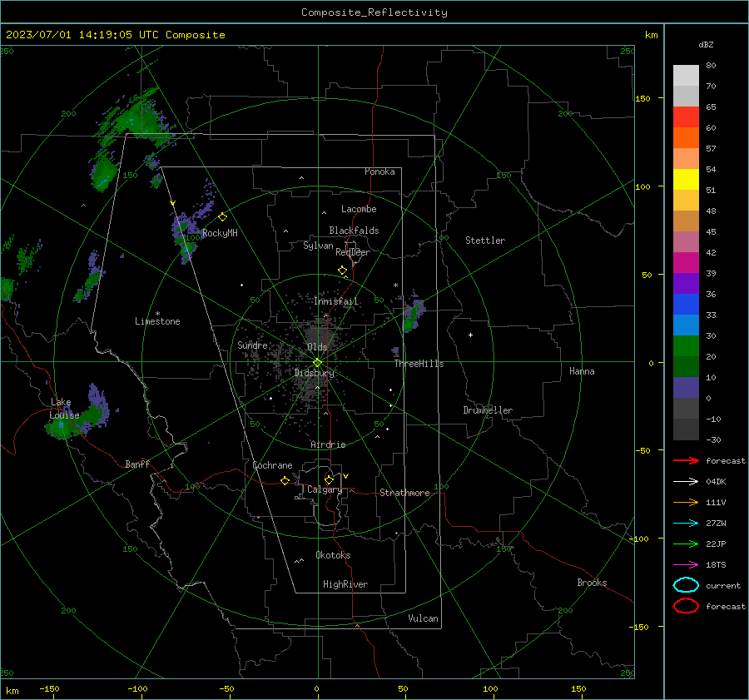Click the Composite_Reflectivity title text
Image resolution: width=749 pixels, height=700 pixels.
pyautogui.click(x=374, y=12)
